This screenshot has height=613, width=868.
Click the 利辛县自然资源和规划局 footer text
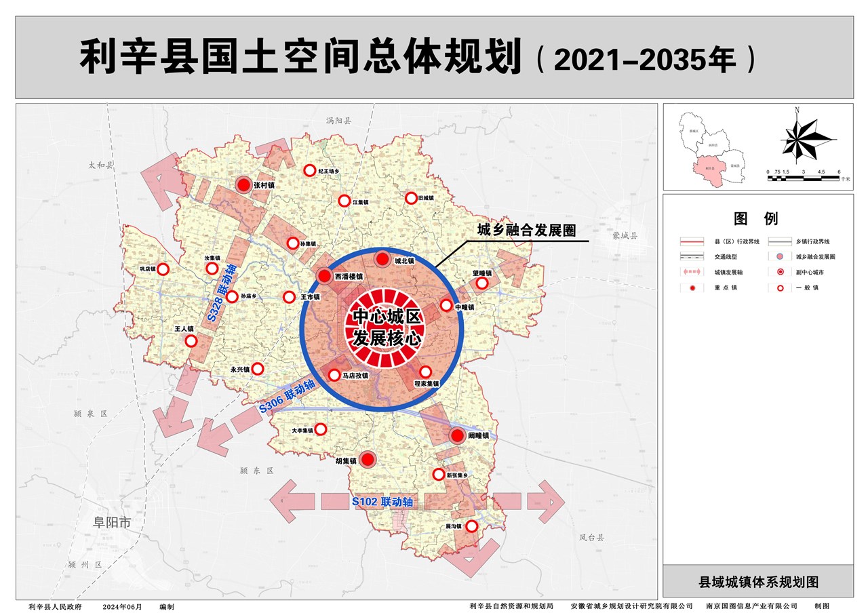click(511, 606)
